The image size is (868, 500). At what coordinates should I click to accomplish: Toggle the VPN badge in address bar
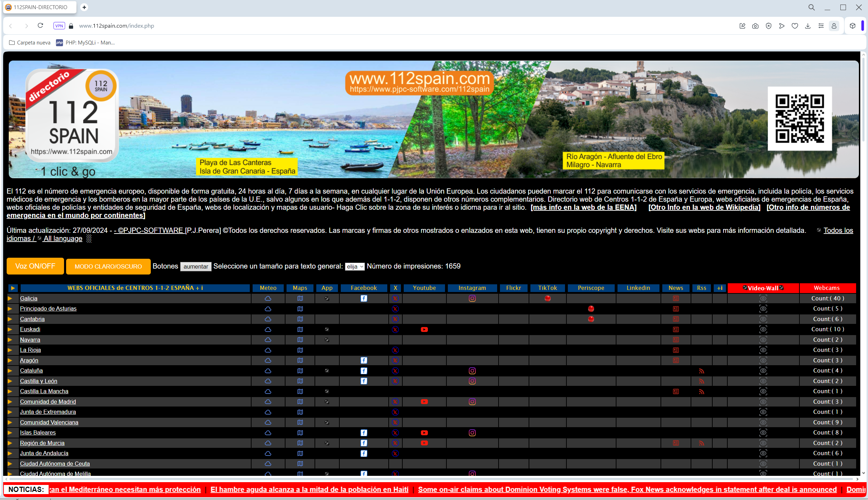tap(59, 26)
